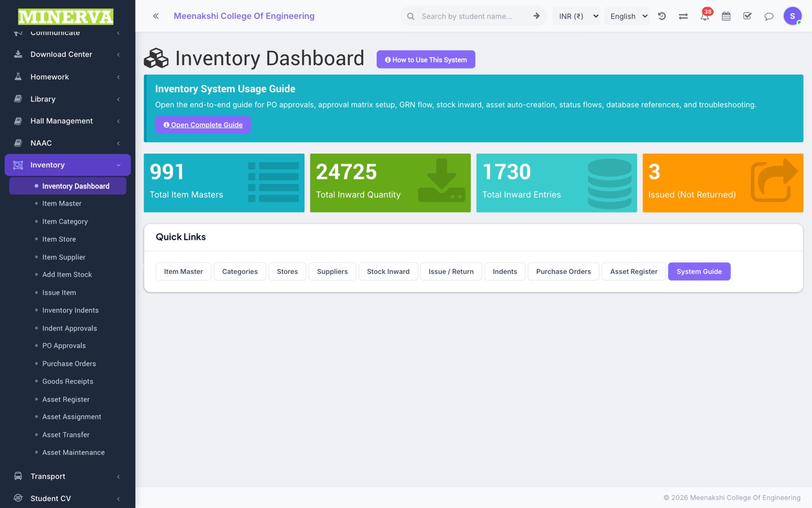This screenshot has width=812, height=508.
Task: Open the user profile avatar S
Action: 792,16
